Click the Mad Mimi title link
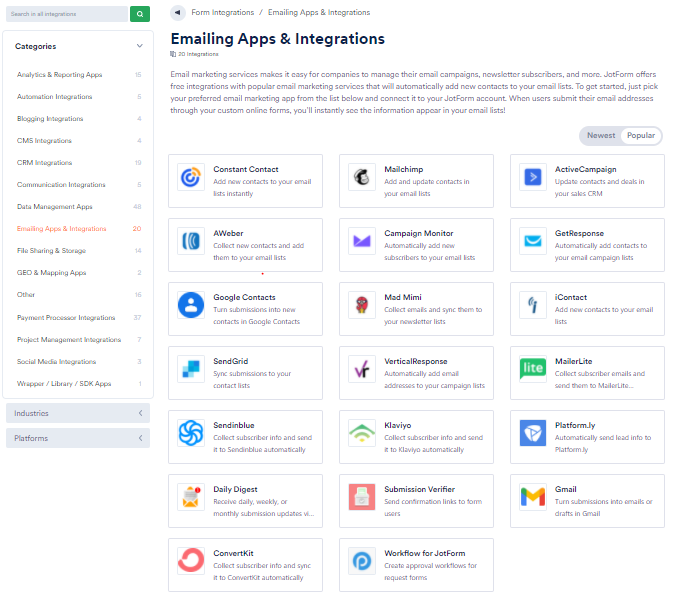The height and width of the screenshot is (595, 678). point(403,298)
